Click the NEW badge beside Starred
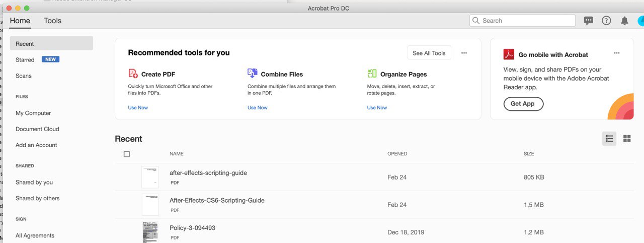The image size is (644, 243). [50, 59]
